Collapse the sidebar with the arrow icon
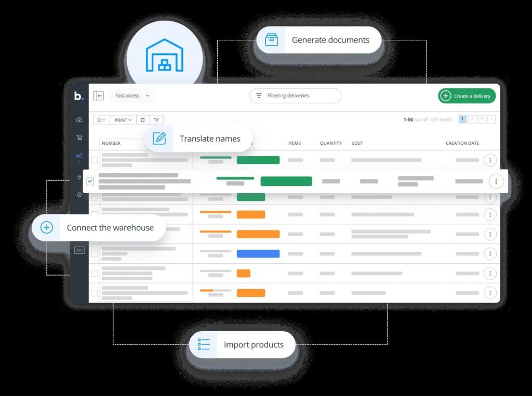This screenshot has width=532, height=396. tap(98, 95)
